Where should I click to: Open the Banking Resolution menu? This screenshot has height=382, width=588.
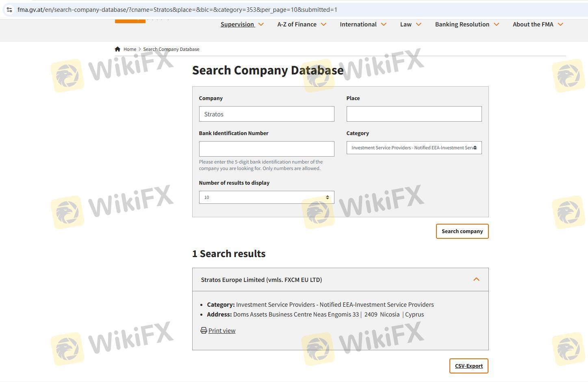tap(462, 24)
